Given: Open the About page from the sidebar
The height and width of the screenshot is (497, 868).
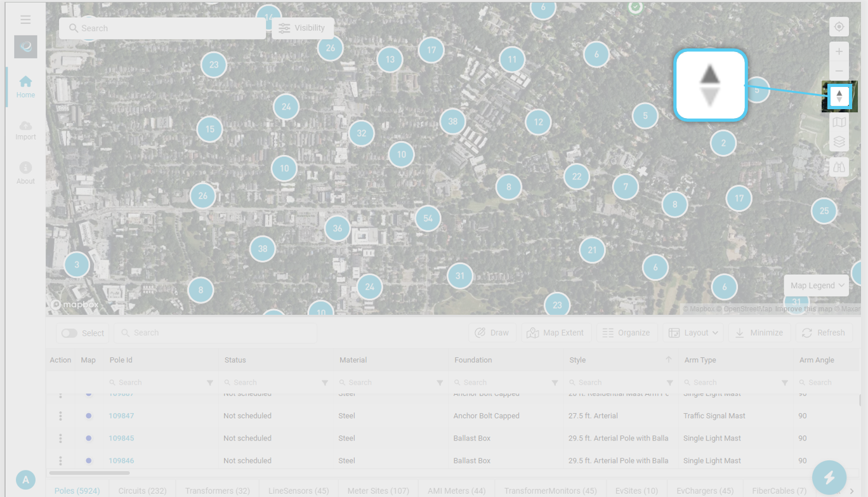Looking at the screenshot, I should 25,173.
